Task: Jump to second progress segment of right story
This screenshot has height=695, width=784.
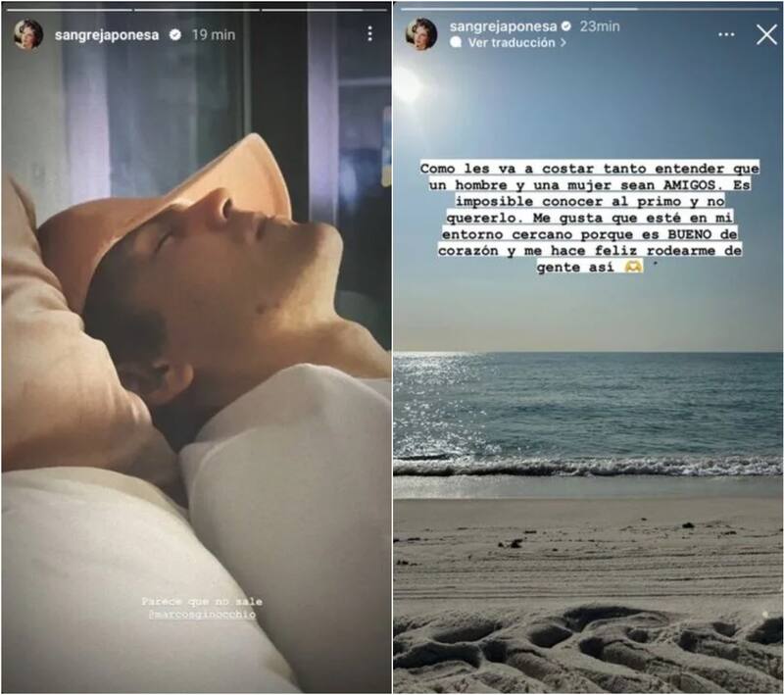Action: click(x=685, y=9)
